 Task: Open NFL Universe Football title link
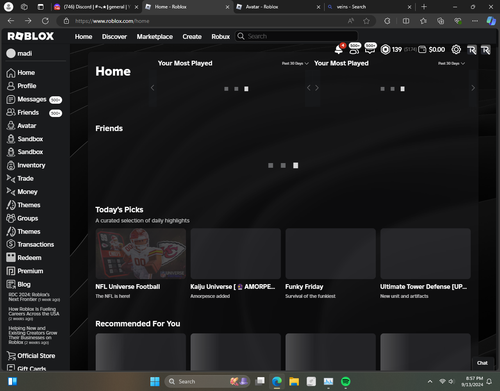(128, 287)
